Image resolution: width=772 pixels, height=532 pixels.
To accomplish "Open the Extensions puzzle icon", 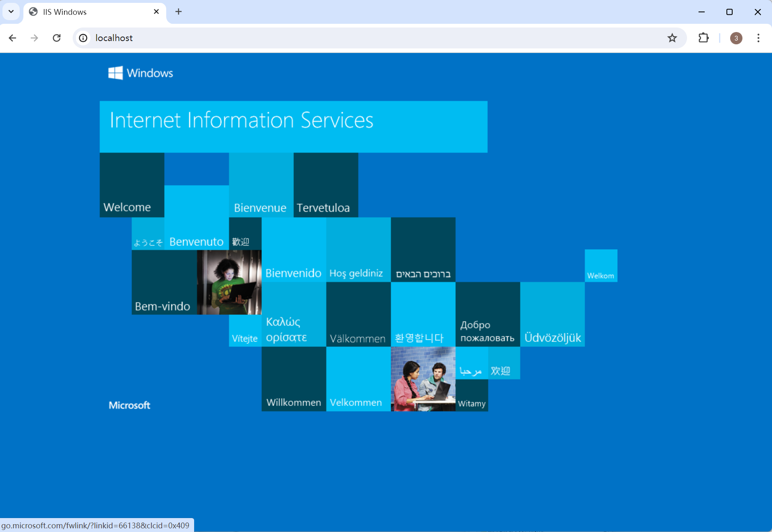I will pyautogui.click(x=703, y=38).
